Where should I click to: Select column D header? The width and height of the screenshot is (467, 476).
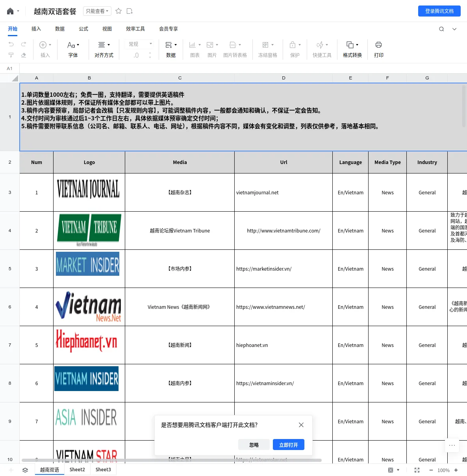(x=284, y=78)
